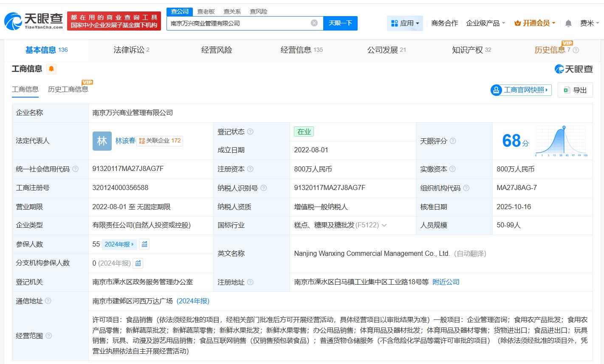Select the 查老板 search tab
The width and height of the screenshot is (604, 364).
click(x=206, y=11)
